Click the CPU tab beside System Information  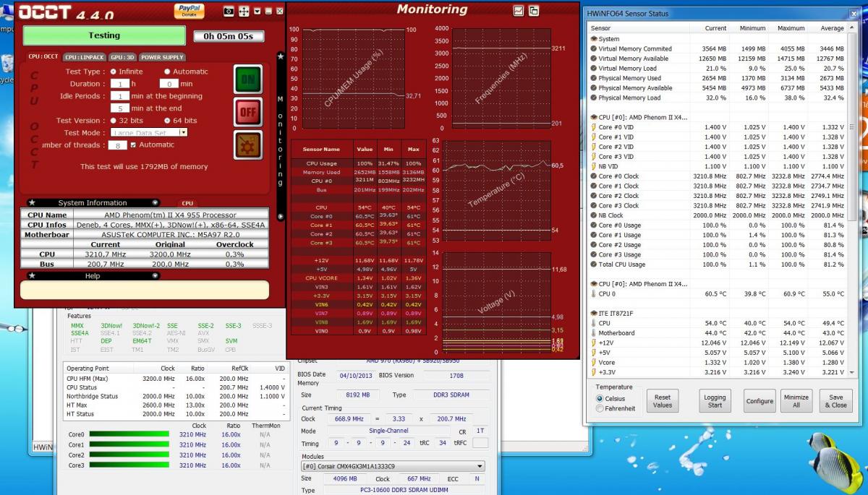[x=187, y=204]
